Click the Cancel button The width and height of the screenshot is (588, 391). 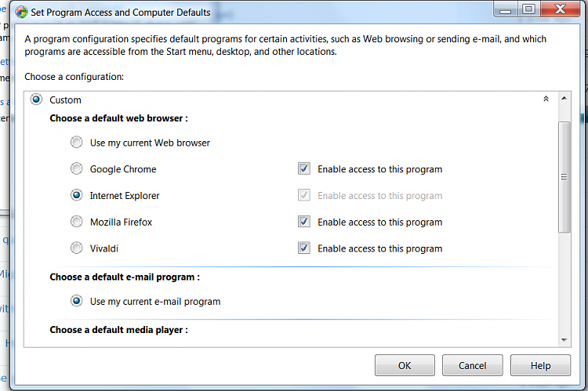[x=473, y=365]
